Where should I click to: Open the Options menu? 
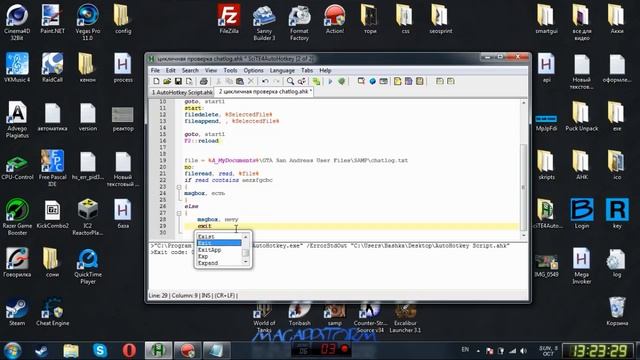coord(253,71)
